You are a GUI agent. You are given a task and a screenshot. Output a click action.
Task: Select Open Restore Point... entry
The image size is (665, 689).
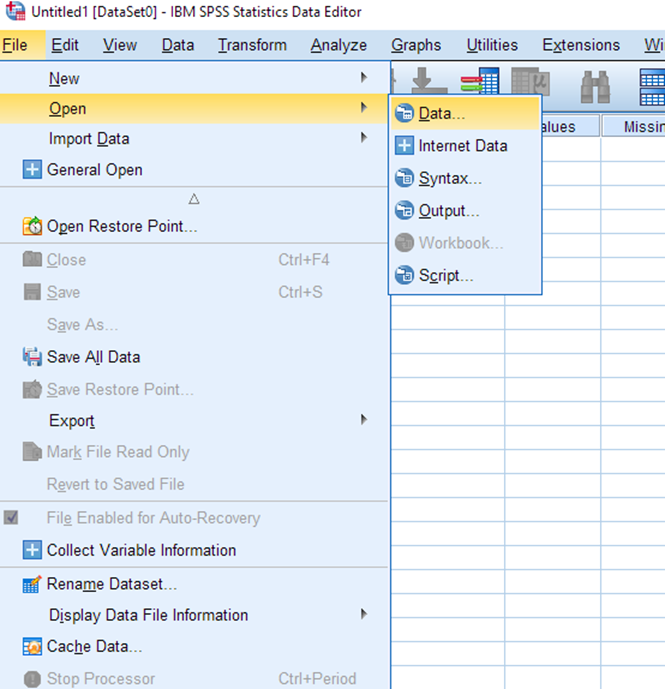[193, 226]
